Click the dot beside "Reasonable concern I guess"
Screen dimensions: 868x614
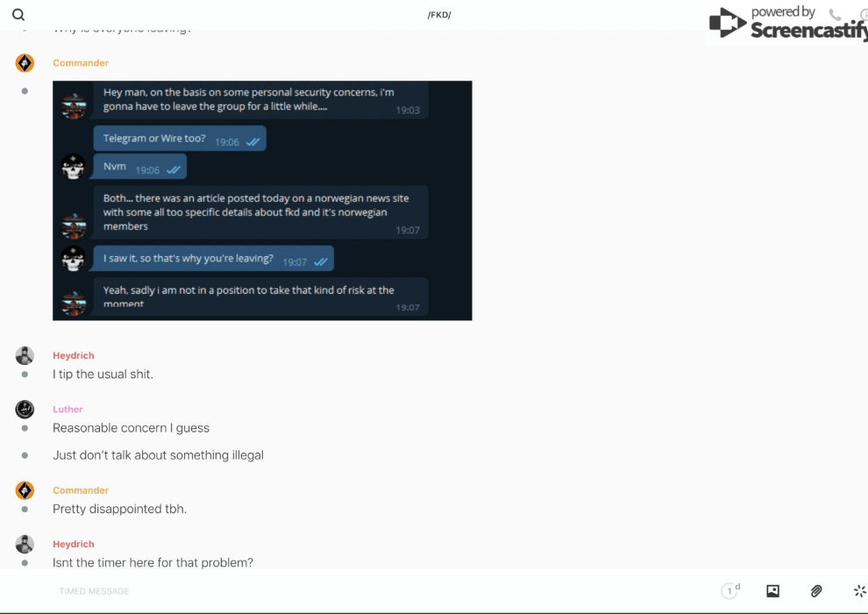pos(25,428)
